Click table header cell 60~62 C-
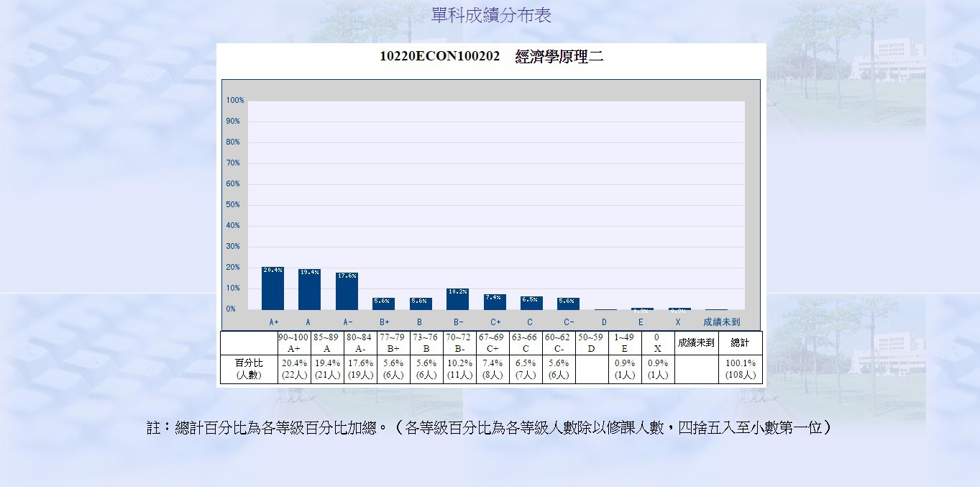This screenshot has width=980, height=487. click(559, 343)
